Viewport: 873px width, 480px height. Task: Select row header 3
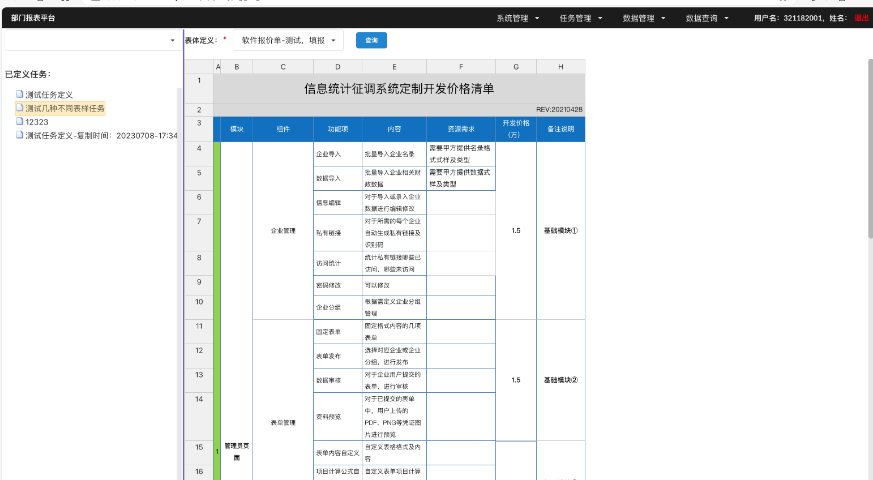[x=199, y=129]
